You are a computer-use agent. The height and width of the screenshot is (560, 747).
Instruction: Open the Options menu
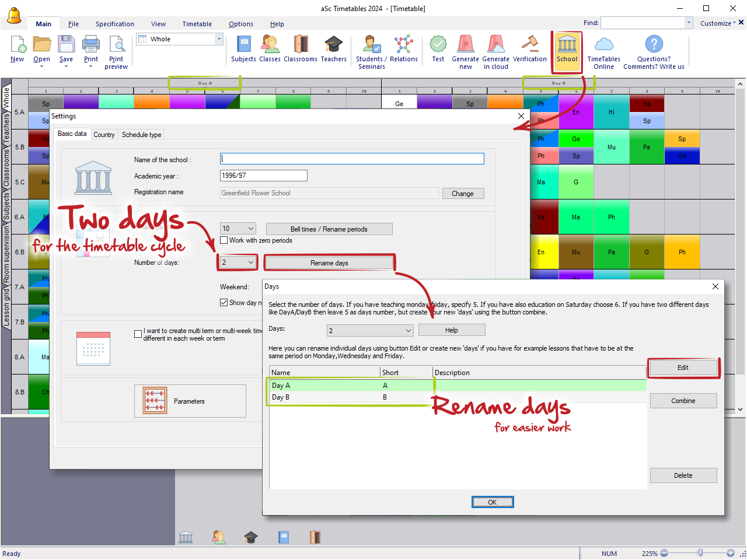241,24
